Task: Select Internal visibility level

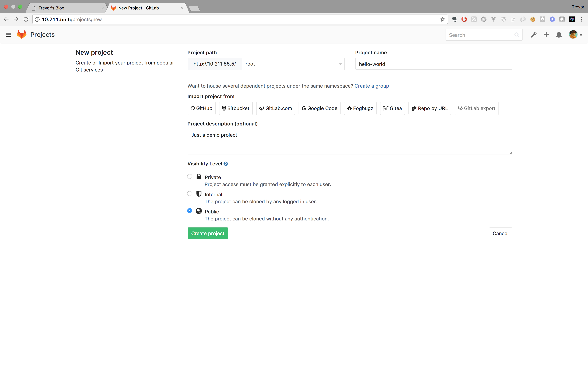Action: (x=190, y=193)
